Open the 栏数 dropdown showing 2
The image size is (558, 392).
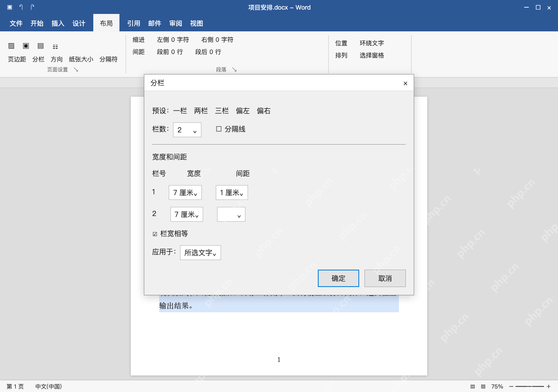click(x=187, y=130)
